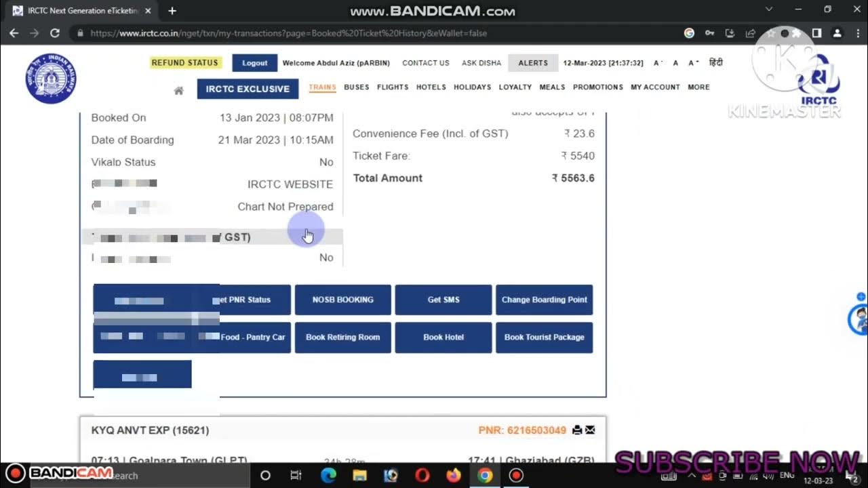
Task: Click Book Tourist Package button
Action: tap(545, 337)
